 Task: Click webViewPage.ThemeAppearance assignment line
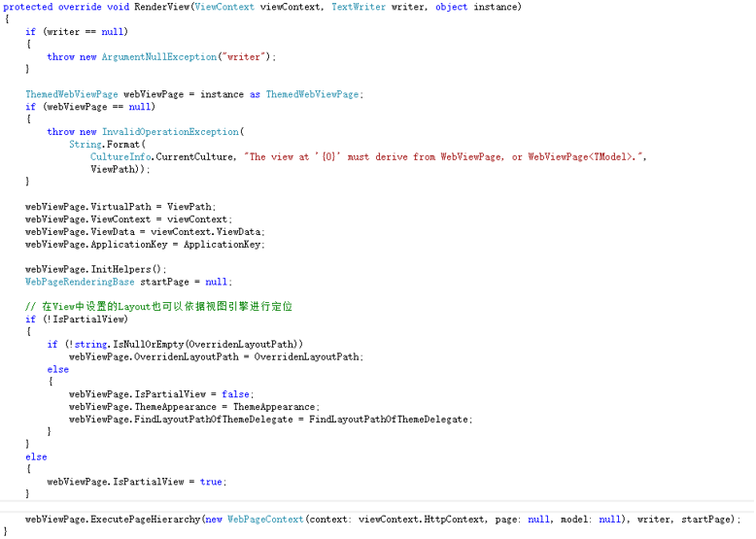click(194, 407)
